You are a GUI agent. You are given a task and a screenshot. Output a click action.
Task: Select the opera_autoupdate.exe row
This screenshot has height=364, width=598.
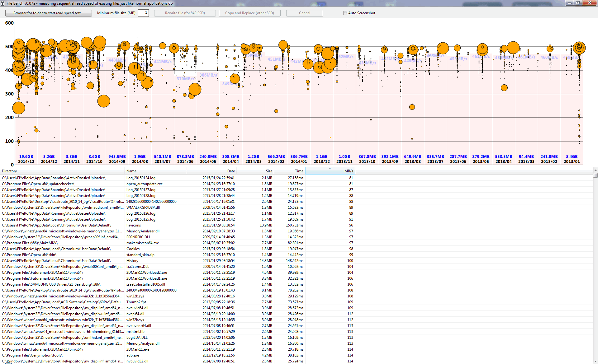[144, 184]
